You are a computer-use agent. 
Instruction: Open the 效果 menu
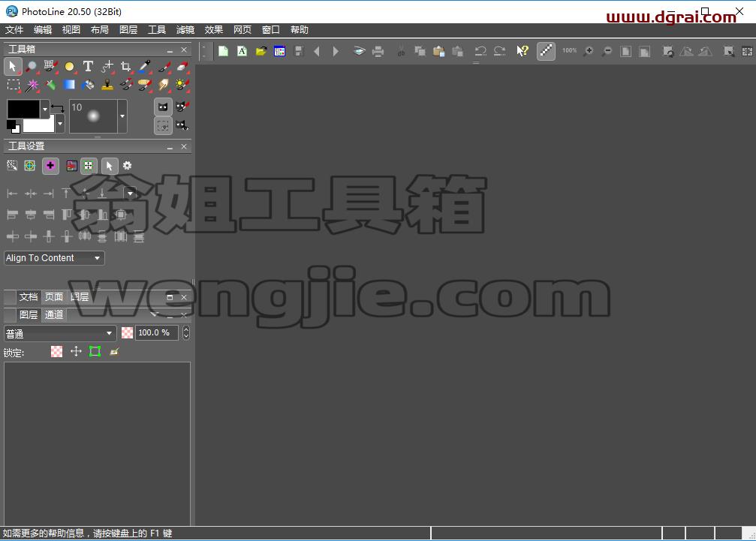point(214,29)
